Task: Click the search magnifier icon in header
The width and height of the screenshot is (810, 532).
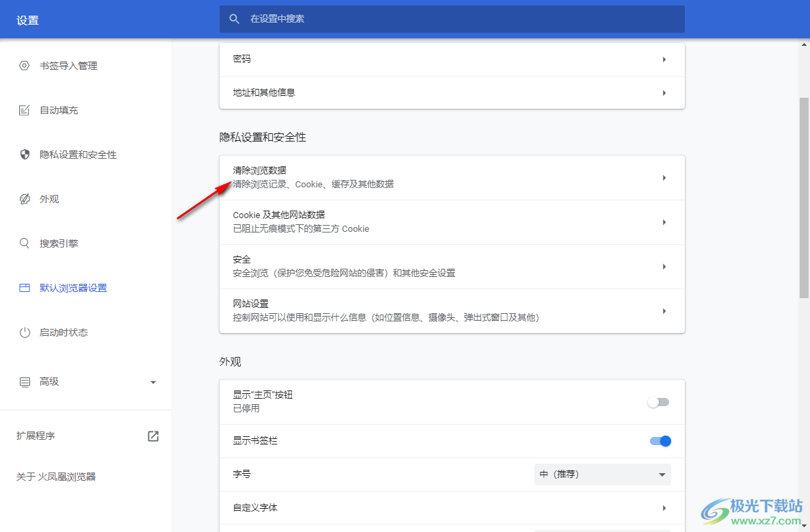Action: point(234,19)
